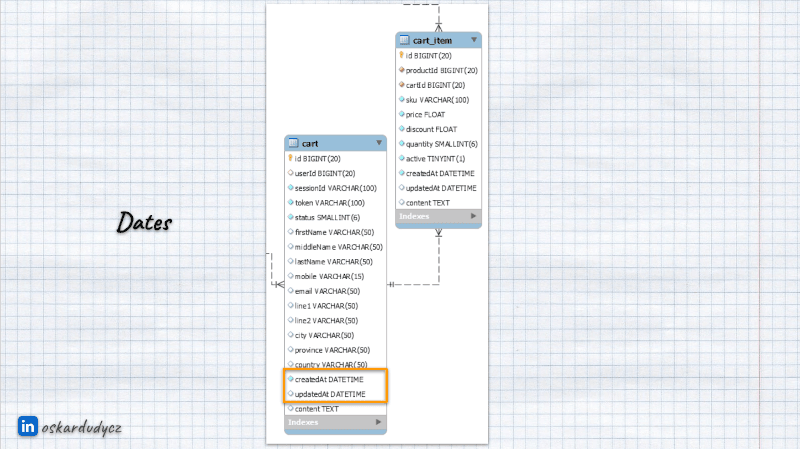Select 'discount FLOAT' column row
This screenshot has width=800, height=449.
pos(438,130)
